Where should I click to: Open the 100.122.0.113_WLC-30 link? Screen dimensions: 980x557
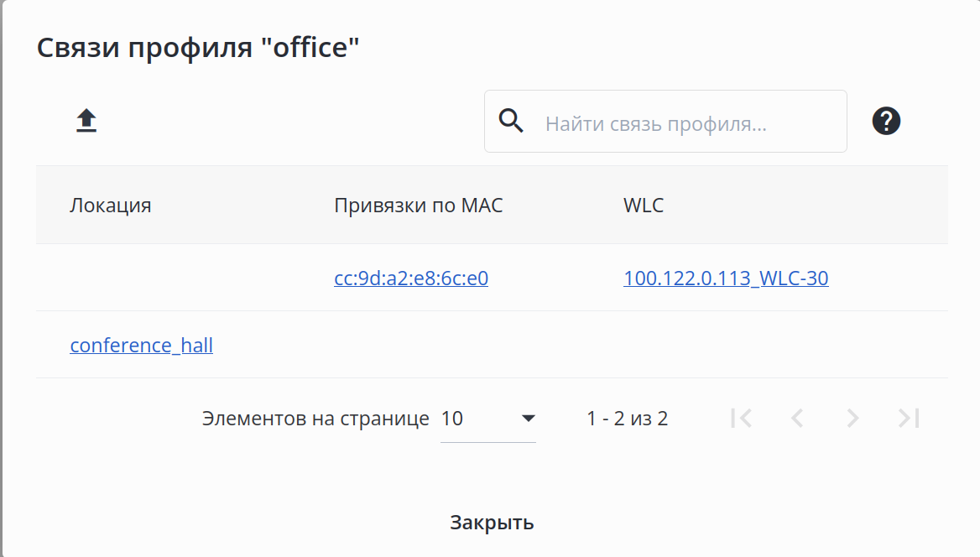tap(726, 278)
